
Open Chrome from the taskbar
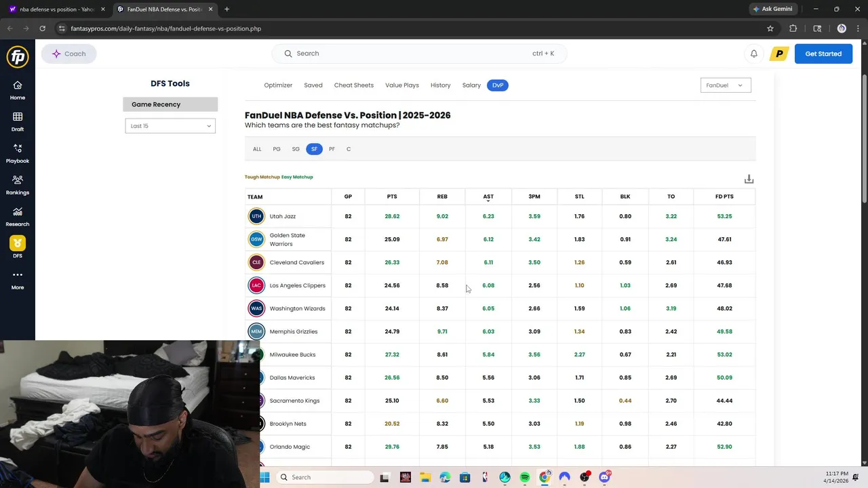(545, 477)
